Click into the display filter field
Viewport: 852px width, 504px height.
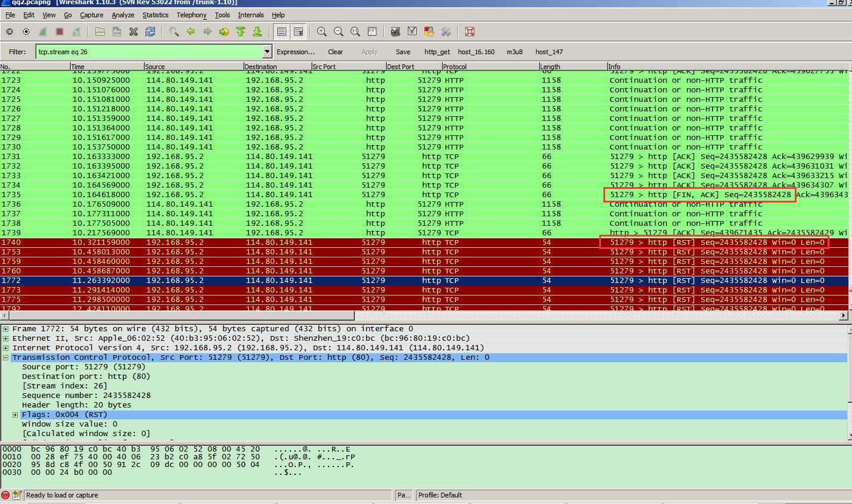tap(149, 52)
